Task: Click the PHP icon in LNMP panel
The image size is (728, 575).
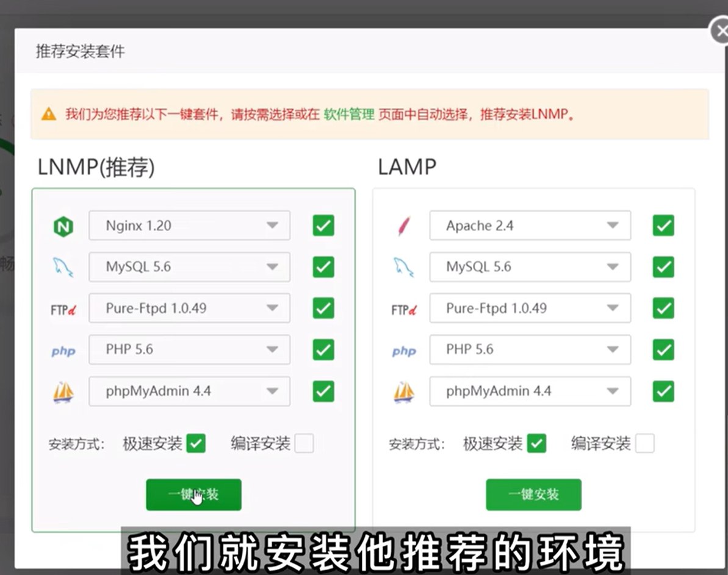Action: pyautogui.click(x=63, y=351)
